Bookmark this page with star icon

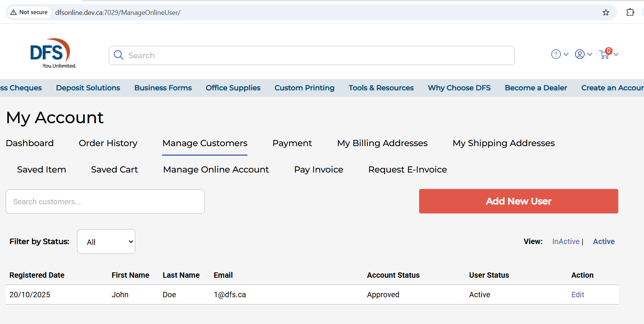(x=606, y=13)
